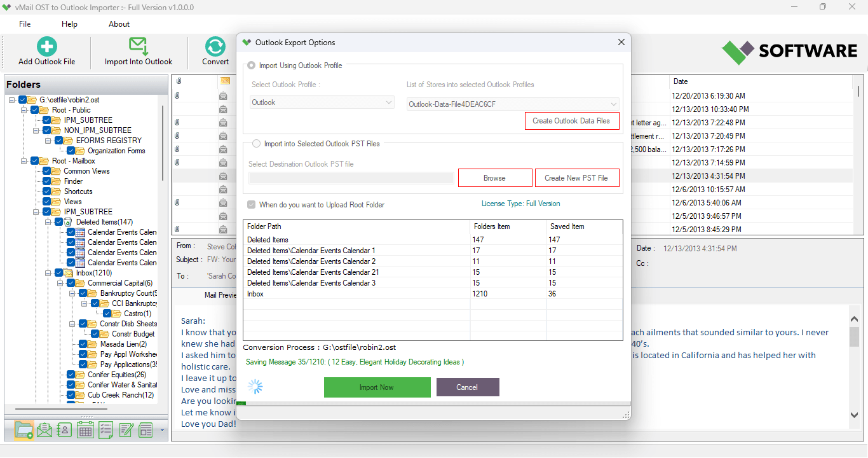Click the Import Into Outlook toolbar icon
Viewport: 868px width, 458px height.
click(139, 46)
